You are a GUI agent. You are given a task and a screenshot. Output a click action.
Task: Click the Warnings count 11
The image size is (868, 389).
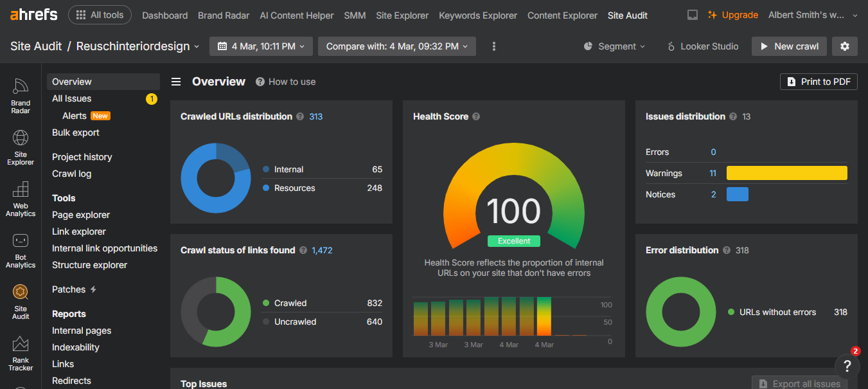tap(713, 173)
